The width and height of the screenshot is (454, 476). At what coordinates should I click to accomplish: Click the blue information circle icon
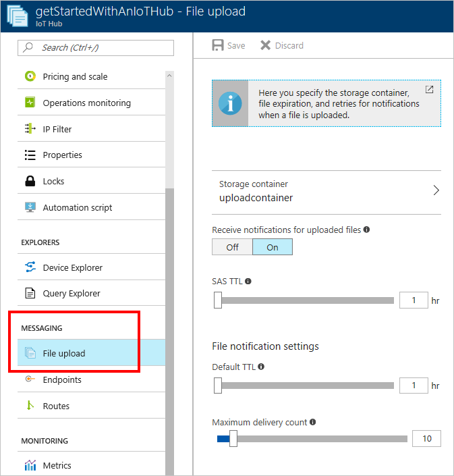(x=230, y=103)
